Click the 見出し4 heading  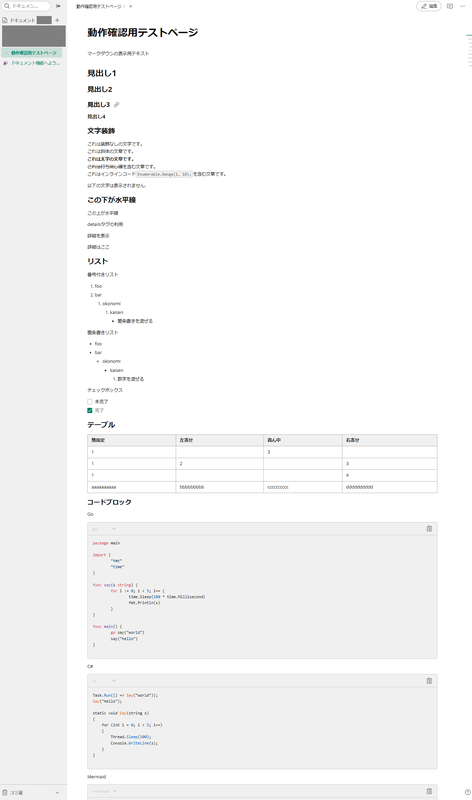(x=96, y=117)
